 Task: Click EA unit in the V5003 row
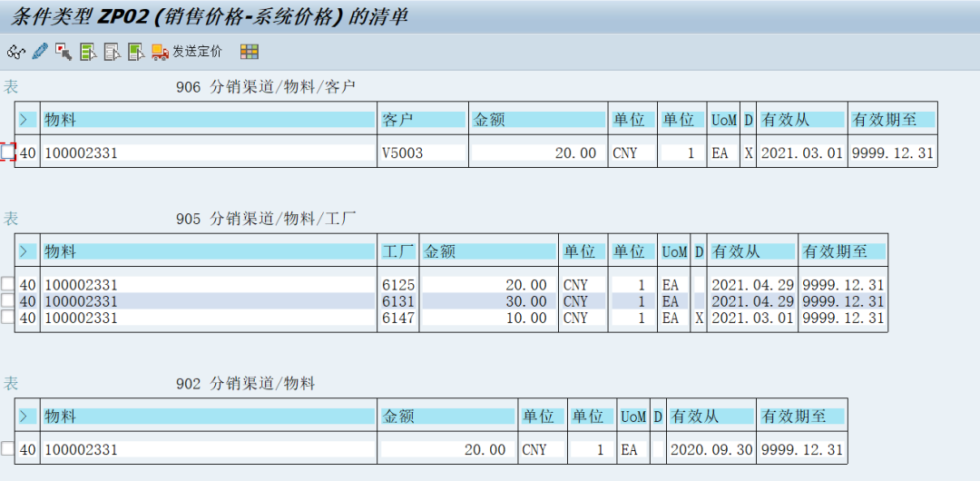724,152
